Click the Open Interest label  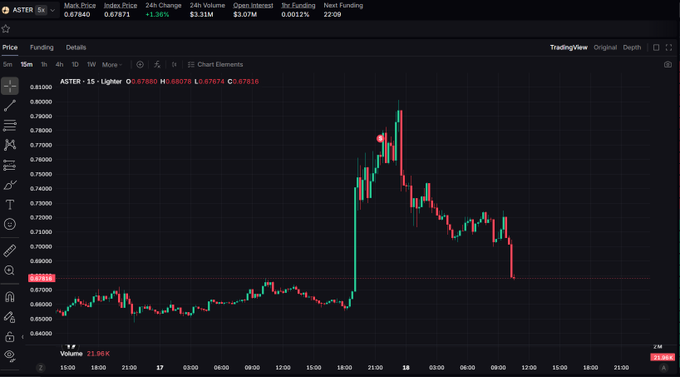(253, 6)
